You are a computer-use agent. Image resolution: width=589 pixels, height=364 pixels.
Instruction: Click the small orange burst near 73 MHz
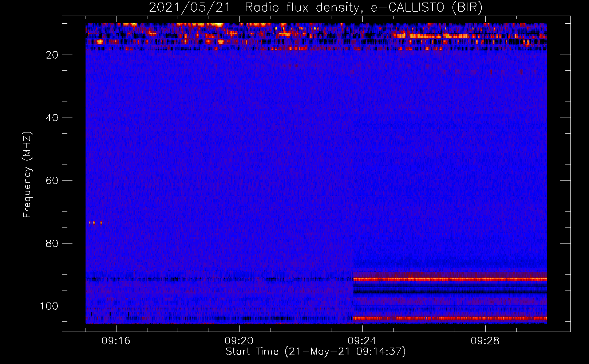pos(99,223)
